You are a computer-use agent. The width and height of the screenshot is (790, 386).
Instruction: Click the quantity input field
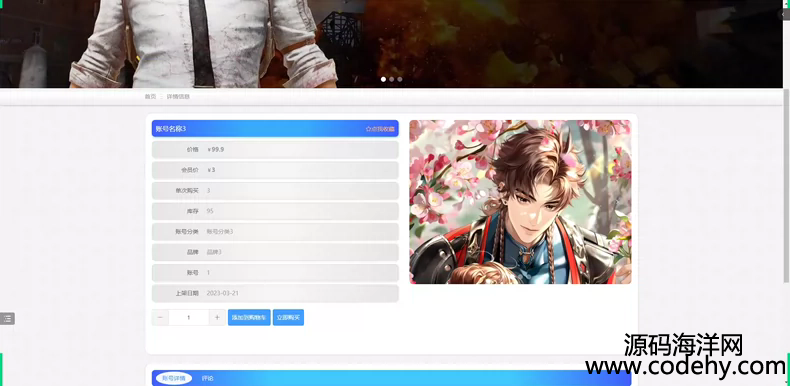(x=189, y=317)
